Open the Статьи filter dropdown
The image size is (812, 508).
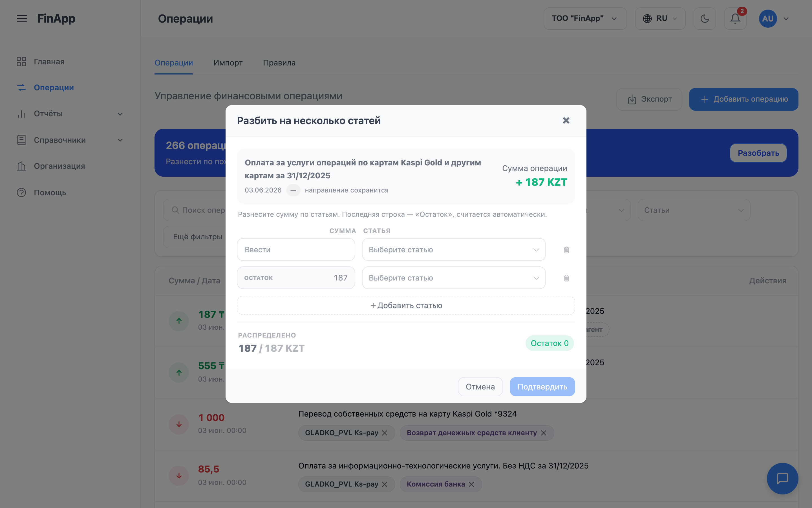pyautogui.click(x=694, y=210)
